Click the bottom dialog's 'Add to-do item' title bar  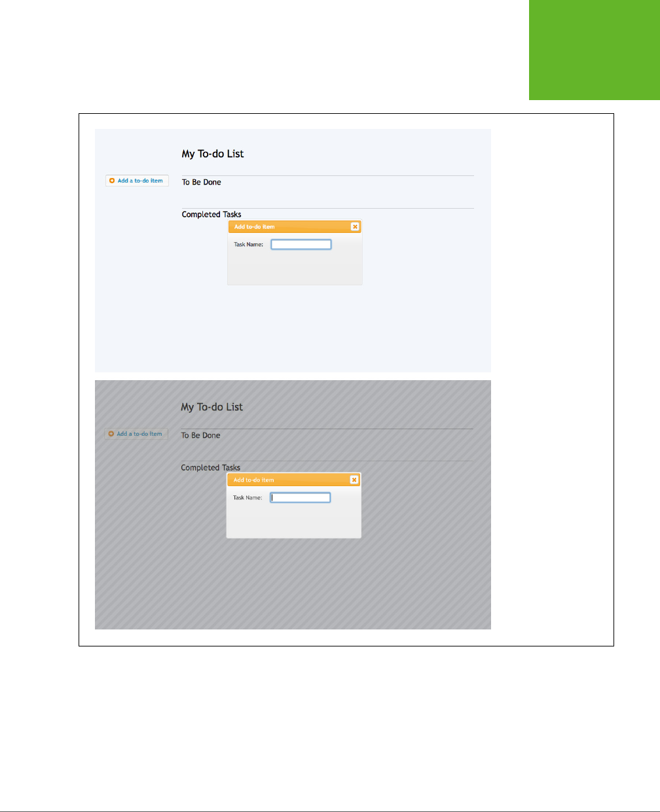(x=294, y=480)
